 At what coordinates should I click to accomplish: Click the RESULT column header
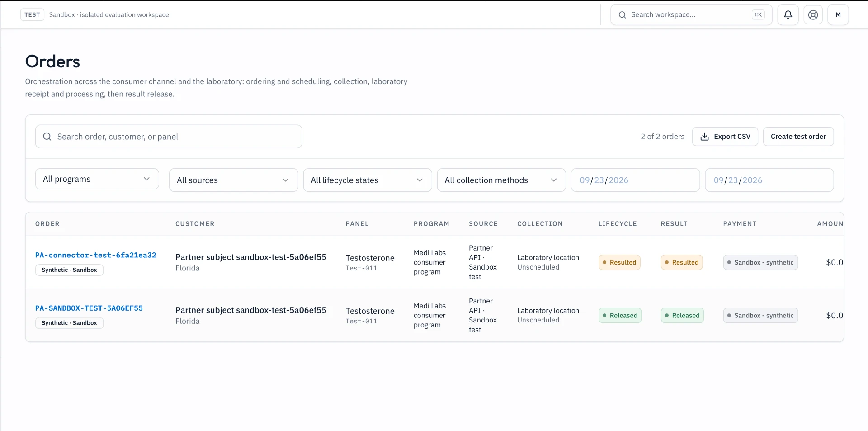(x=674, y=224)
